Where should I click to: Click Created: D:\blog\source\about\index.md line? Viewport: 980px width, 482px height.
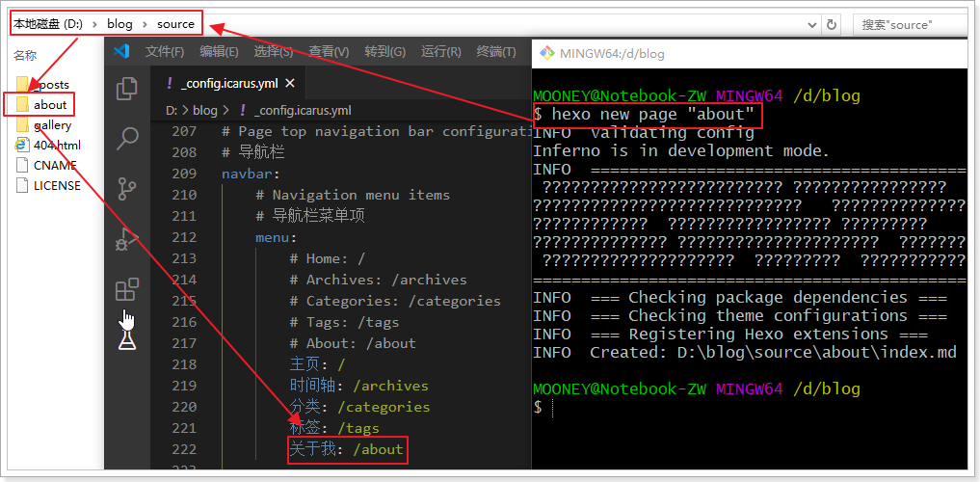click(x=773, y=353)
